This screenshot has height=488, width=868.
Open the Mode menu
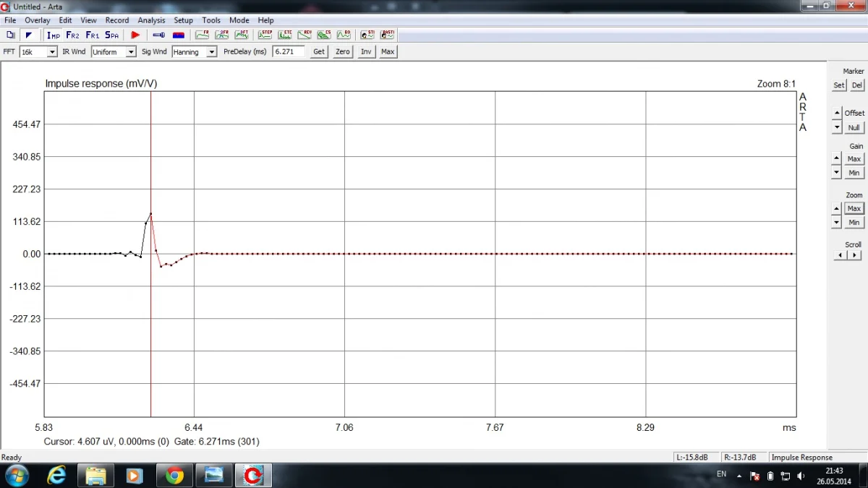(239, 20)
